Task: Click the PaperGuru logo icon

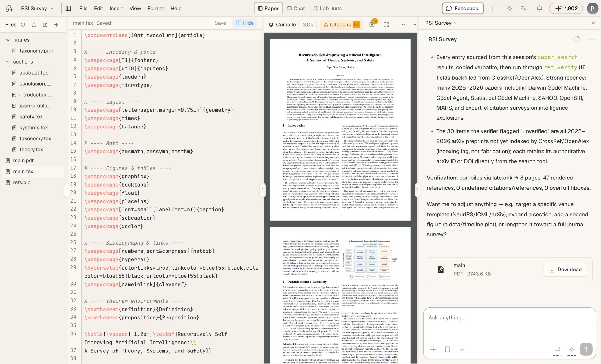Action: [x=9, y=8]
